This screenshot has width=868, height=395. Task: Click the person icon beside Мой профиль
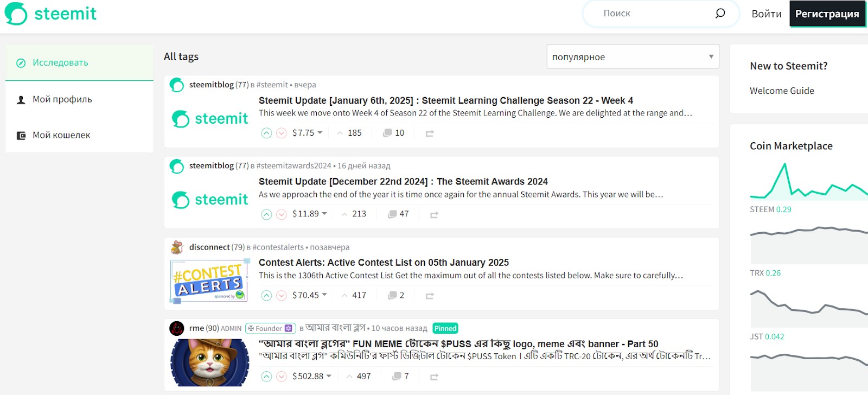(21, 100)
